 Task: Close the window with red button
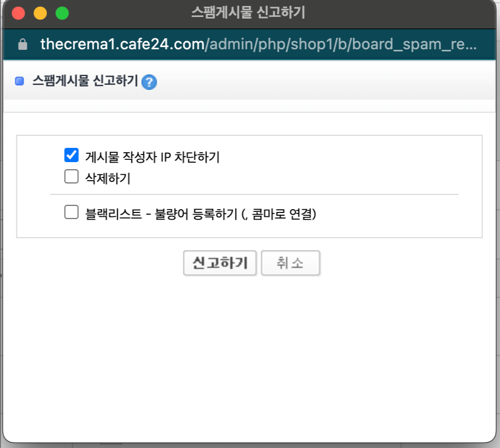(x=19, y=13)
